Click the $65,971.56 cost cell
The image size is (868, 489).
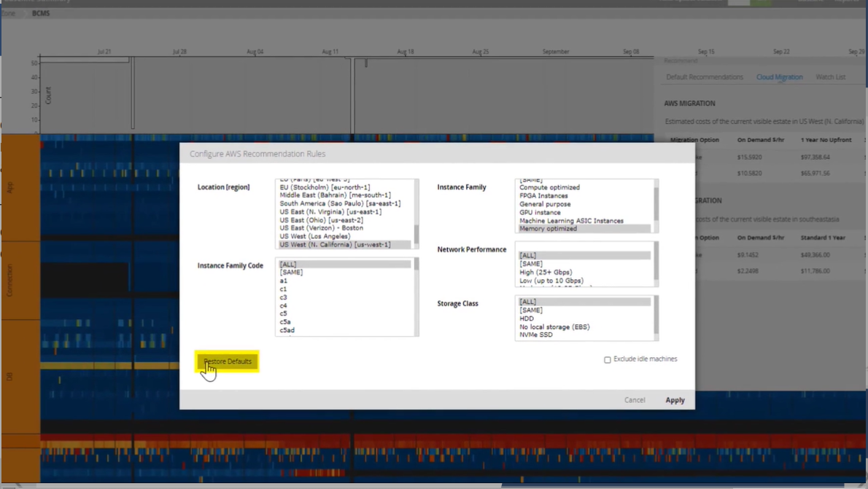[815, 173]
